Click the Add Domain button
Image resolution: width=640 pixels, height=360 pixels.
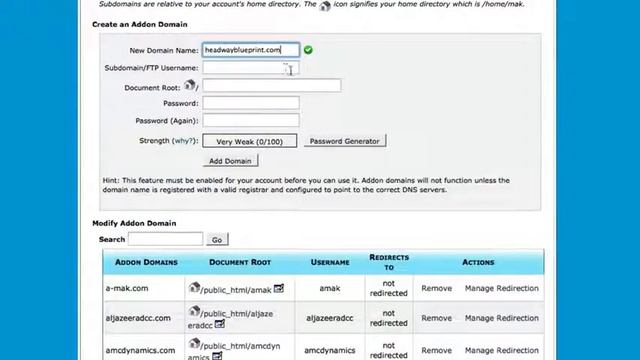click(x=230, y=161)
